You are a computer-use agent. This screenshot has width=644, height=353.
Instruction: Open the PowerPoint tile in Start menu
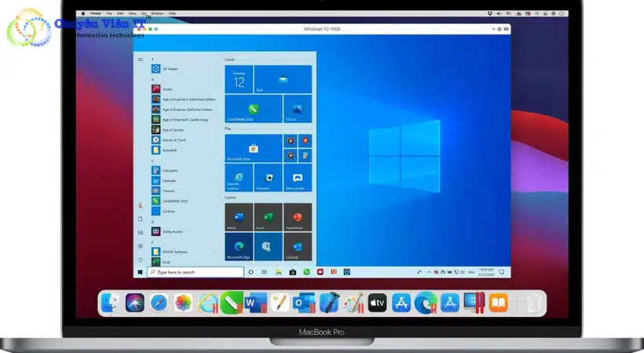298,217
